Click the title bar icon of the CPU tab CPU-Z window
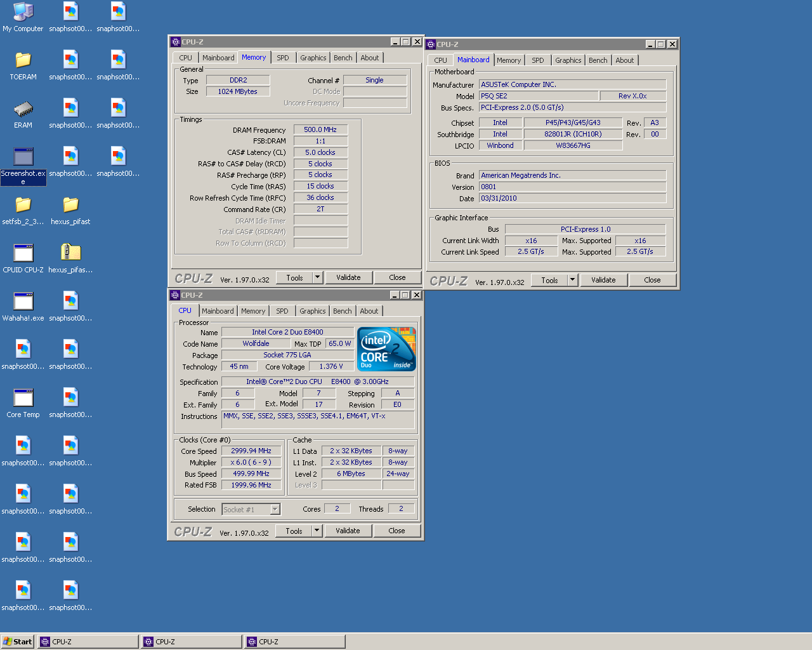Screen dimensions: 812x650 175,295
